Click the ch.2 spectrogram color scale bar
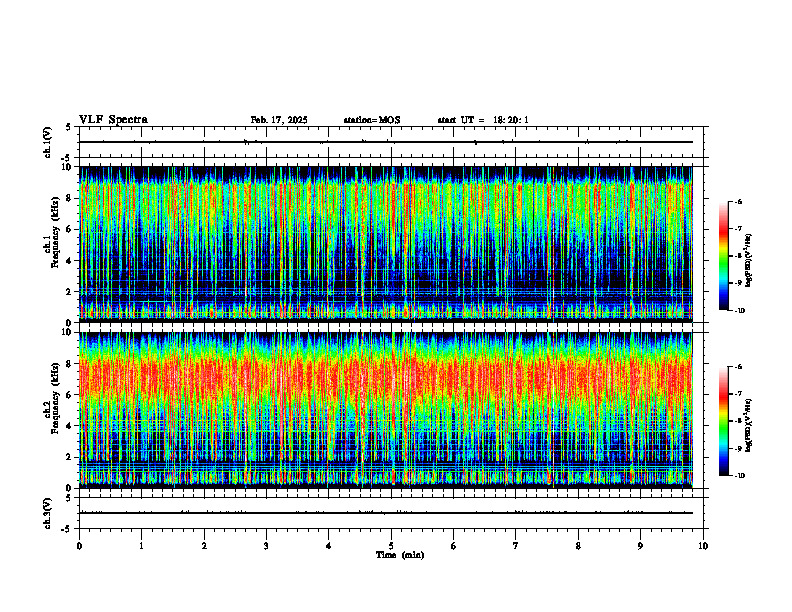Screen dimensions: 792x612 pyautogui.click(x=723, y=421)
